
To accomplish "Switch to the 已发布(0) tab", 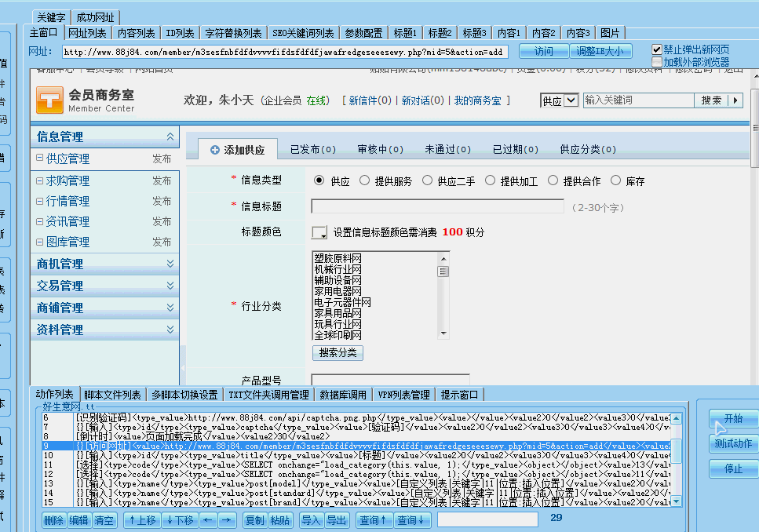I will (x=312, y=150).
